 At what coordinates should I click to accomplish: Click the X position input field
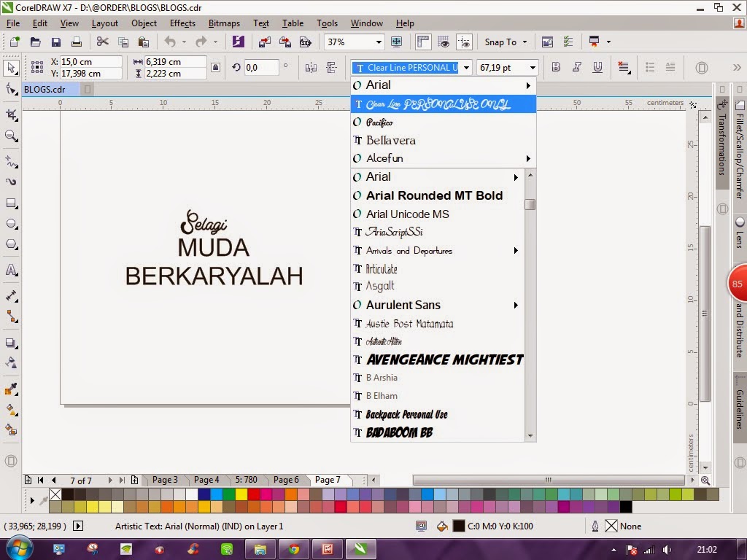click(x=90, y=62)
